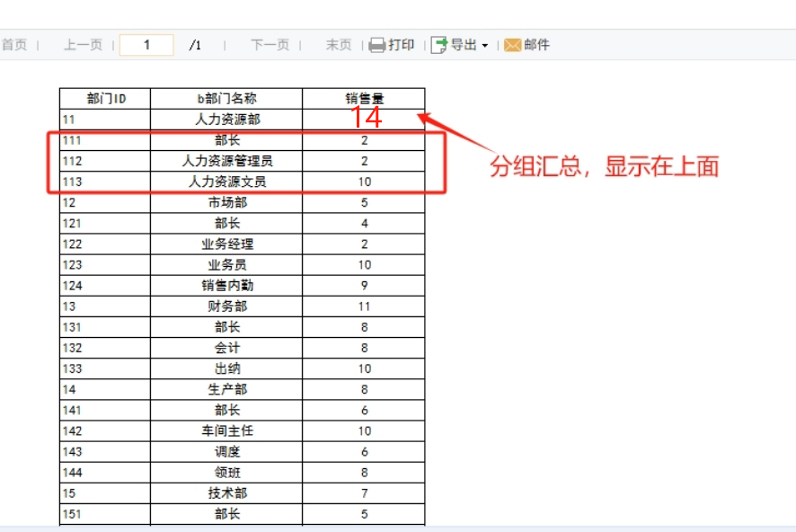Image resolution: width=796 pixels, height=532 pixels.
Task: Click department ID cell 142
Action: (105, 431)
